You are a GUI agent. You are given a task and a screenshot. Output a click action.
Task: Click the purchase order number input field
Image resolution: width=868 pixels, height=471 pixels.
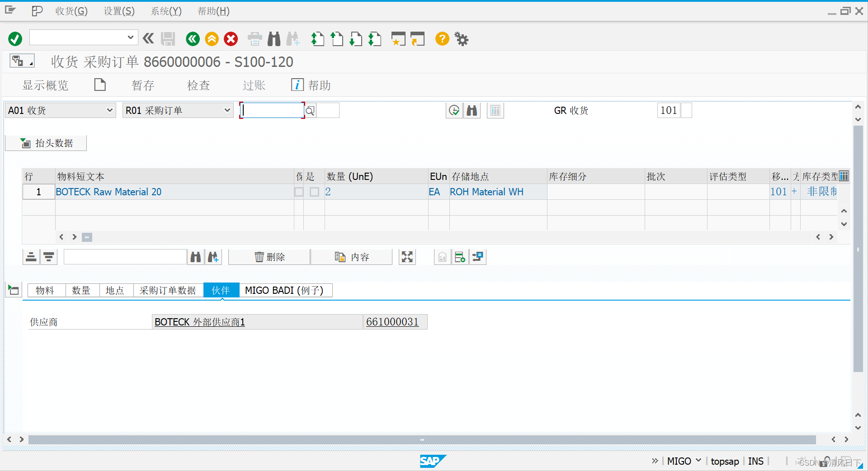pos(272,110)
